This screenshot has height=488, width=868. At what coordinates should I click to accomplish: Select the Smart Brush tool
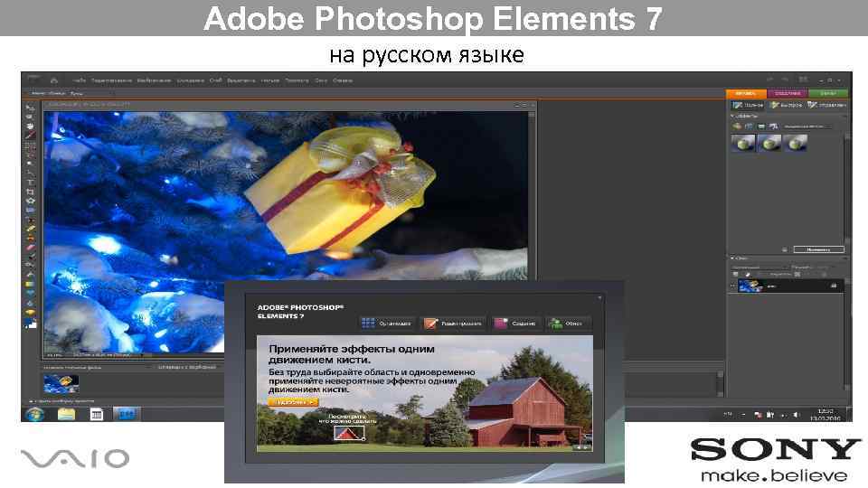[x=30, y=266]
